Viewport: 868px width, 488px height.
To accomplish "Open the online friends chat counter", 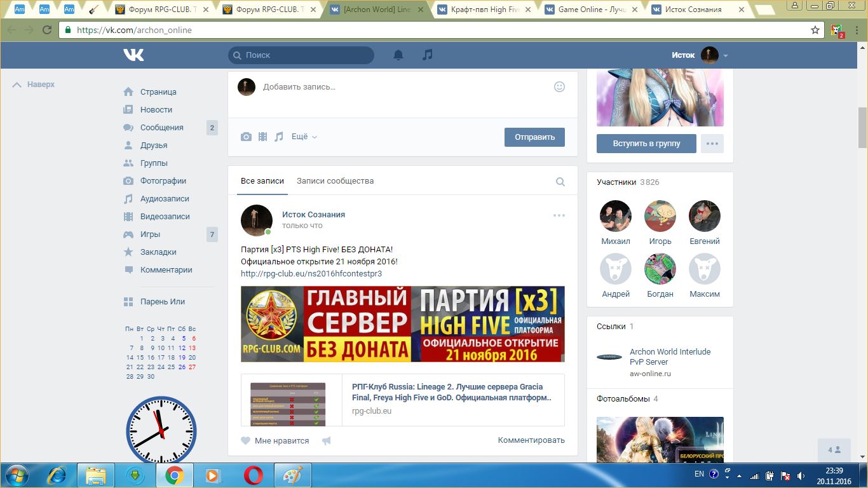I will [x=834, y=450].
